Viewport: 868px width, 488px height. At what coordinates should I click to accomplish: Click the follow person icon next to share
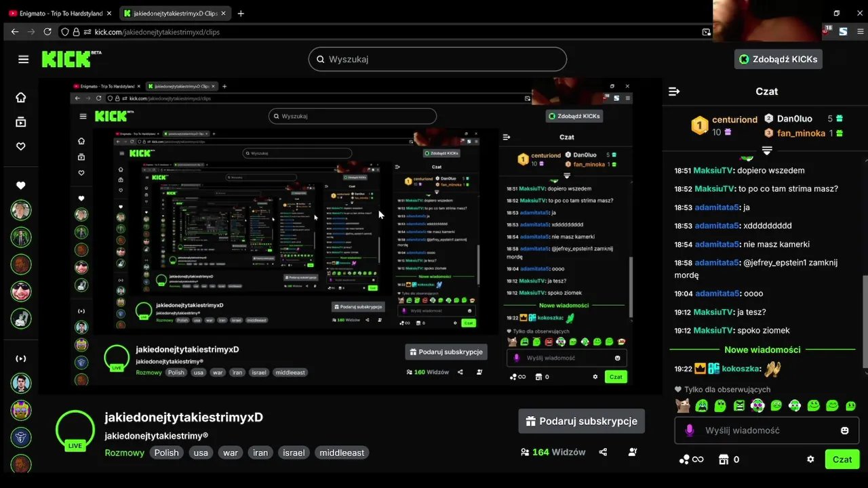coord(633,452)
